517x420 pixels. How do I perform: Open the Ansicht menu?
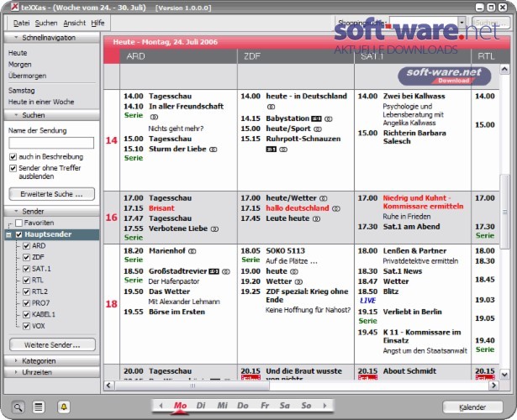point(75,23)
